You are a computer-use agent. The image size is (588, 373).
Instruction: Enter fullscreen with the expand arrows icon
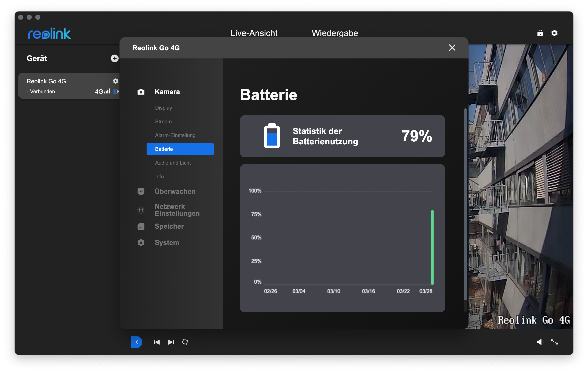(x=554, y=342)
